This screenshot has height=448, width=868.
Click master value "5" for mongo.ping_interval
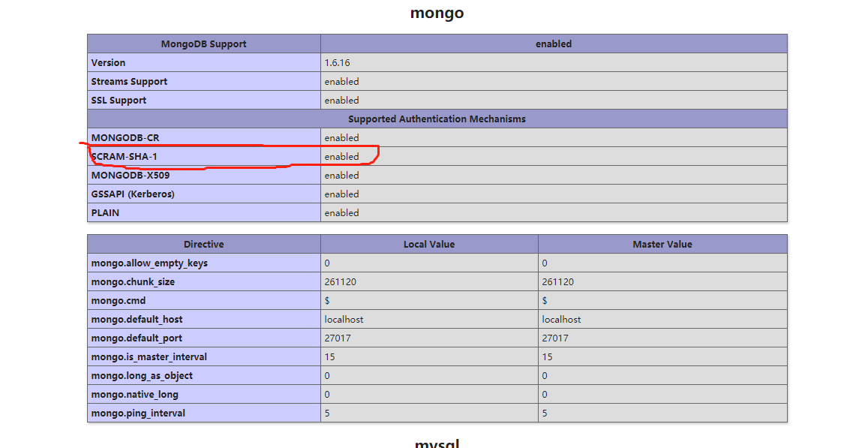(545, 413)
